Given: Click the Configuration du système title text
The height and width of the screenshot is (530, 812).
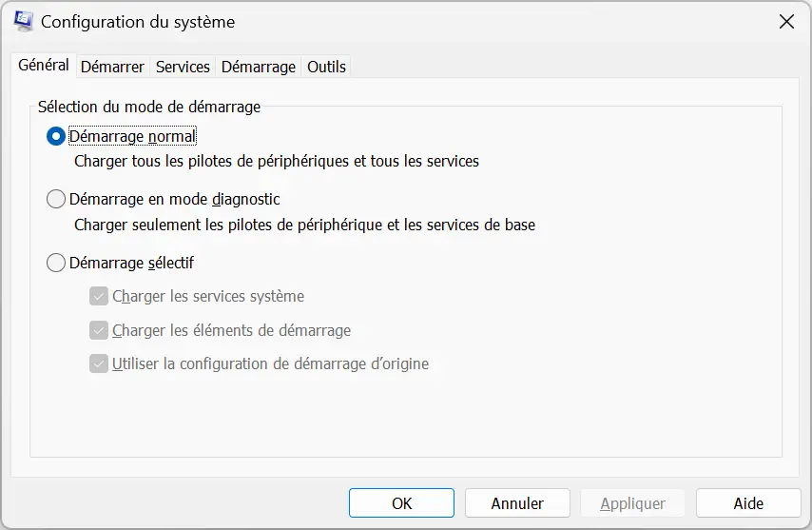Looking at the screenshot, I should point(138,22).
